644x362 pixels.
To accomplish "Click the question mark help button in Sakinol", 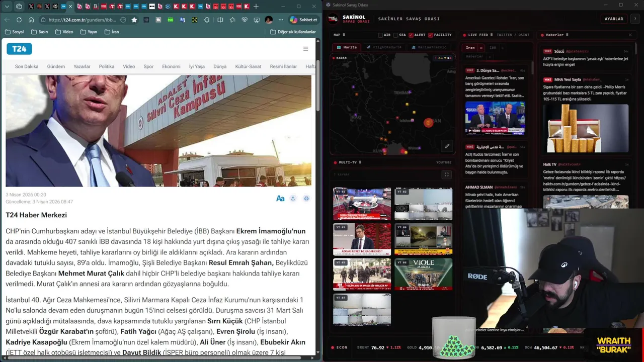I will coord(635,19).
